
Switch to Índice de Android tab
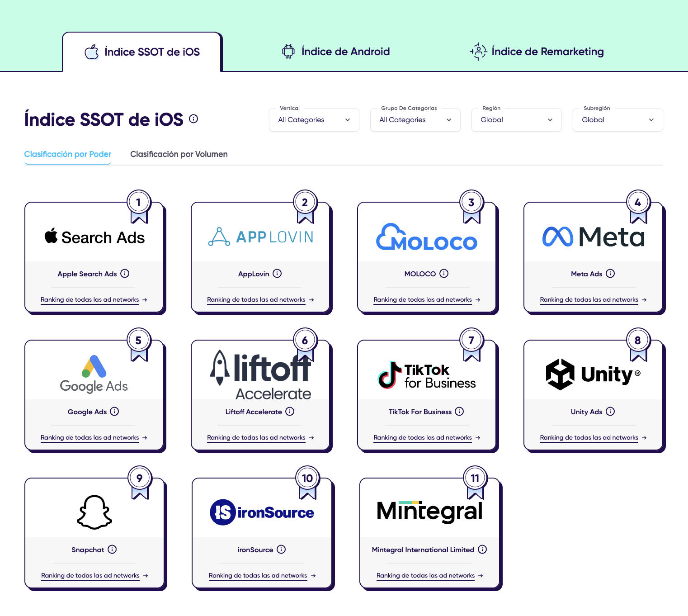point(336,52)
